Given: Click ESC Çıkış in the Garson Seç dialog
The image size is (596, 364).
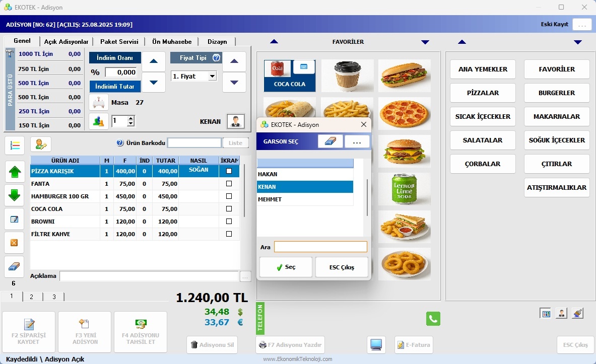Looking at the screenshot, I should [342, 267].
